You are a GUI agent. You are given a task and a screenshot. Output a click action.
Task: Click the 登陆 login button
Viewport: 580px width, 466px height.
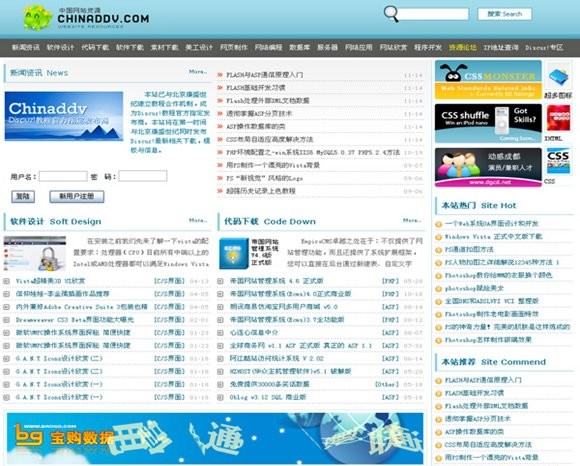tap(23, 196)
